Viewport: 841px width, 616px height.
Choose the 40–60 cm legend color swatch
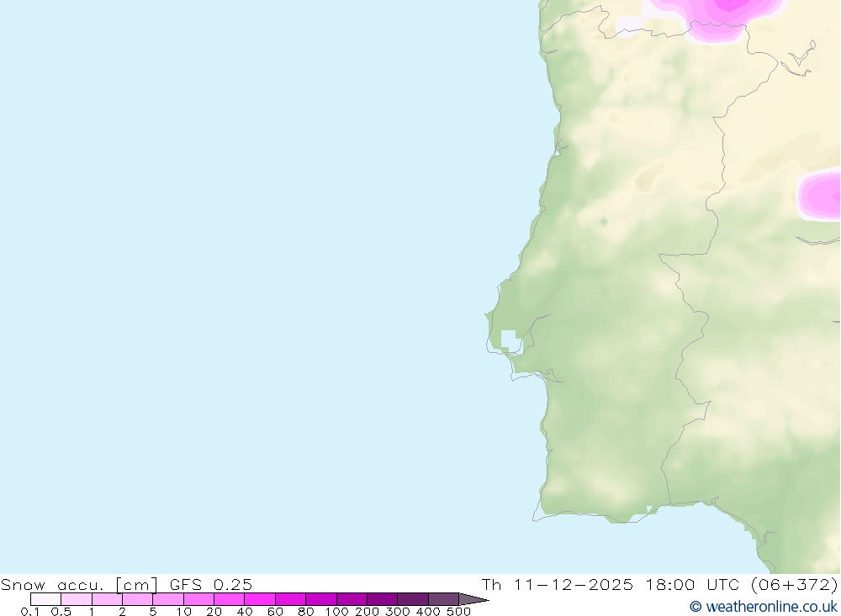(x=260, y=599)
